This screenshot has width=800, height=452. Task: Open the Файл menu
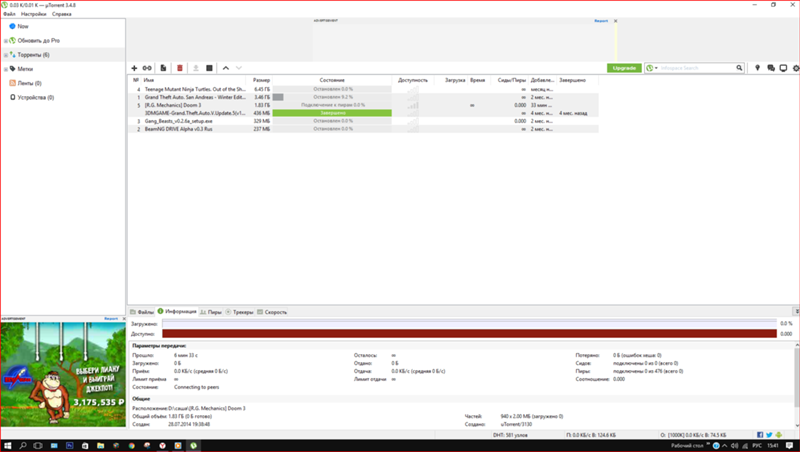point(9,14)
